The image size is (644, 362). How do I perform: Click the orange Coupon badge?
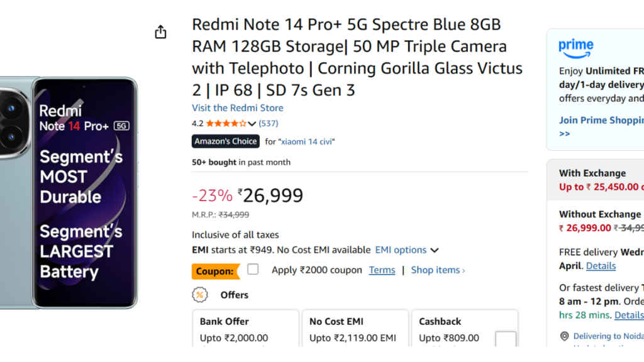click(216, 271)
